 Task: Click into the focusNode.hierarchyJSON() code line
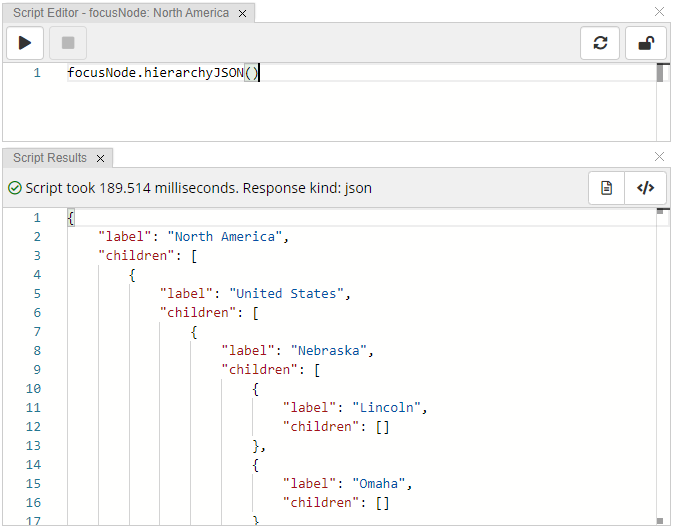pyautogui.click(x=162, y=73)
